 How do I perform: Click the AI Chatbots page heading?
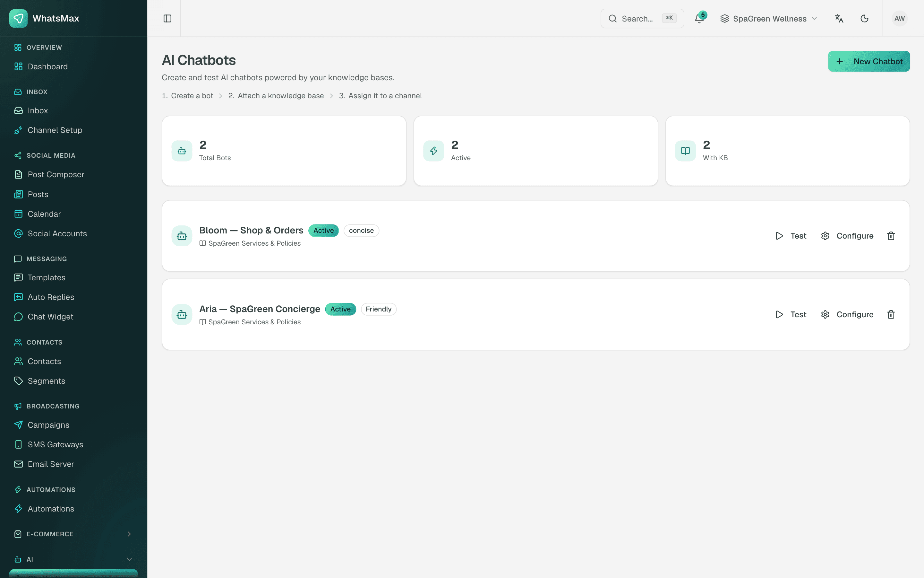coord(199,60)
